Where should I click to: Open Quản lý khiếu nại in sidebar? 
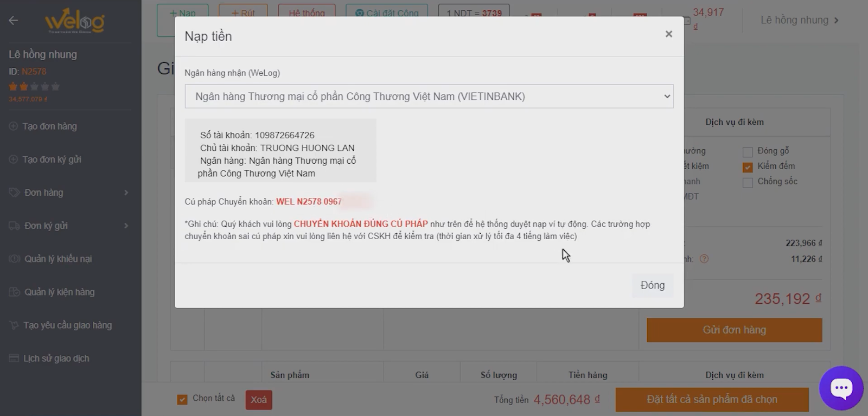58,259
